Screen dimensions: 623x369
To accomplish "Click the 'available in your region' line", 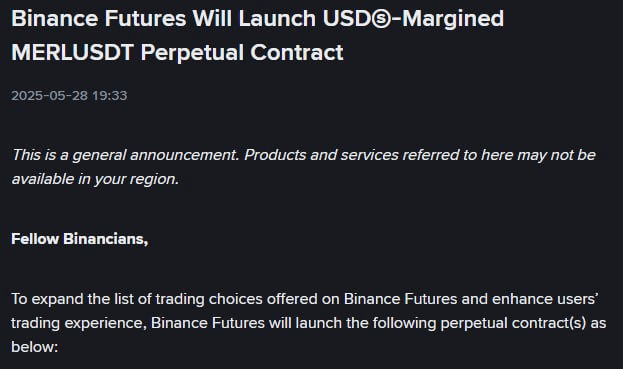I will 95,179.
